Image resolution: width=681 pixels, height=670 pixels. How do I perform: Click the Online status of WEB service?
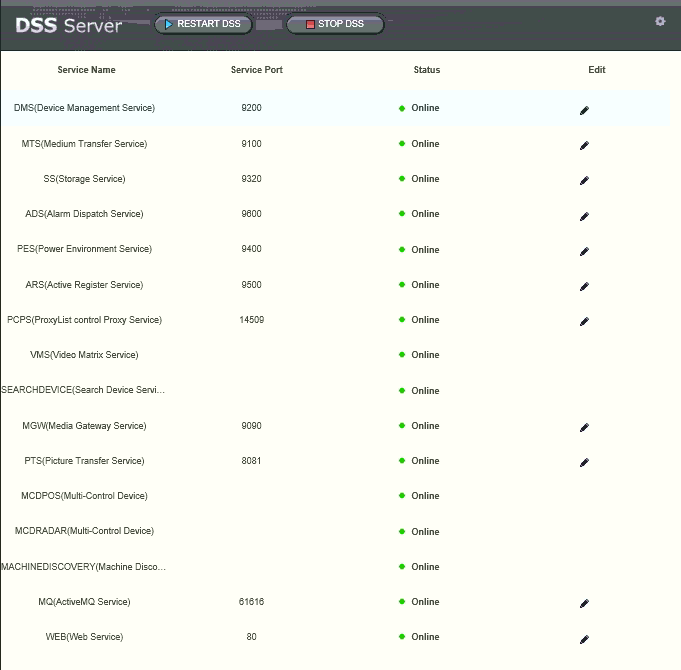424,637
